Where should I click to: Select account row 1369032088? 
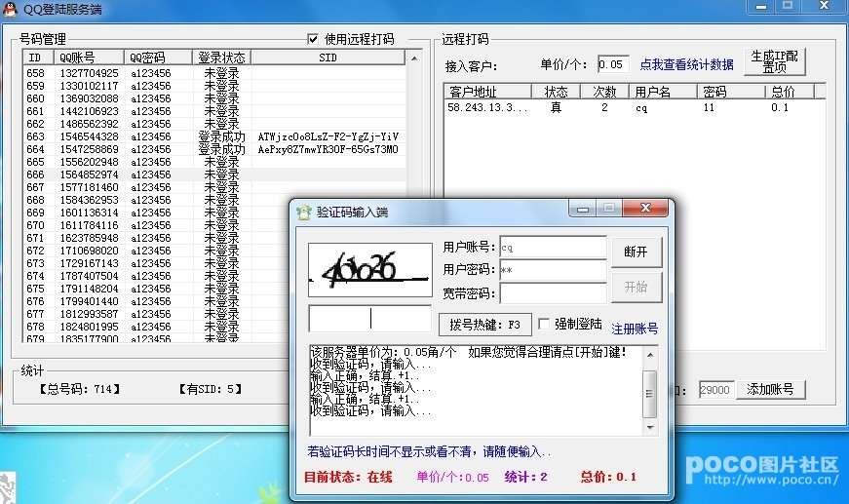pos(214,98)
